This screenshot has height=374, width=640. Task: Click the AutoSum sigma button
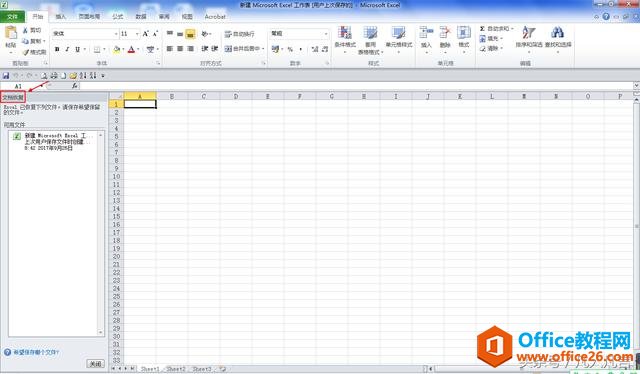tap(482, 29)
